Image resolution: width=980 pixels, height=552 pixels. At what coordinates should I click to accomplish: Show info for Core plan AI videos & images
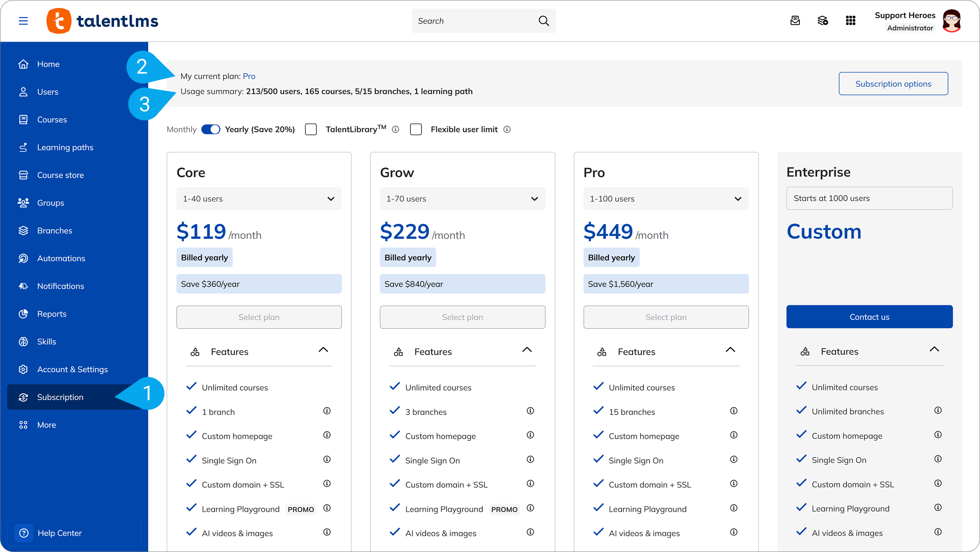pyautogui.click(x=327, y=532)
